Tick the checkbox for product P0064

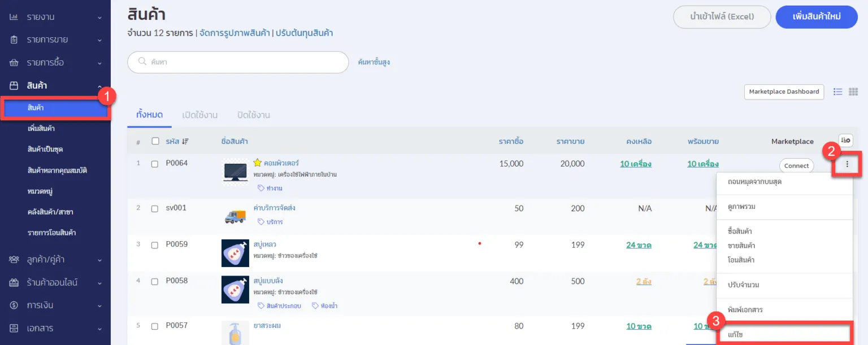(x=155, y=164)
